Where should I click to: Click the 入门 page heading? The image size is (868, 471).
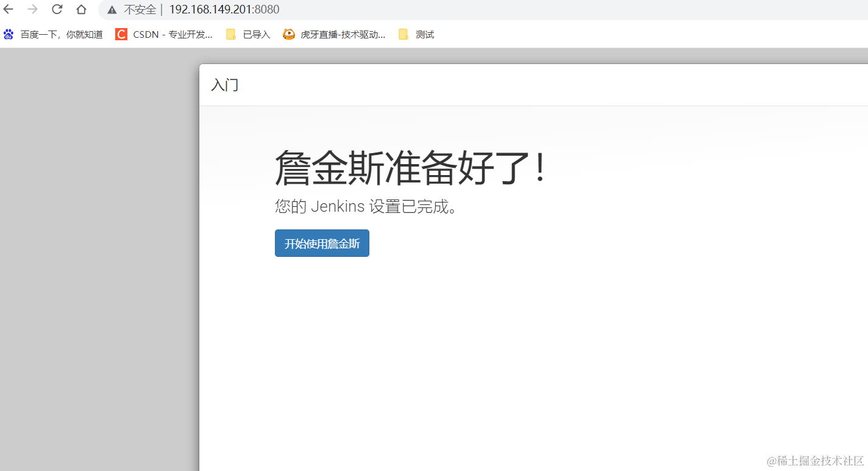click(224, 85)
